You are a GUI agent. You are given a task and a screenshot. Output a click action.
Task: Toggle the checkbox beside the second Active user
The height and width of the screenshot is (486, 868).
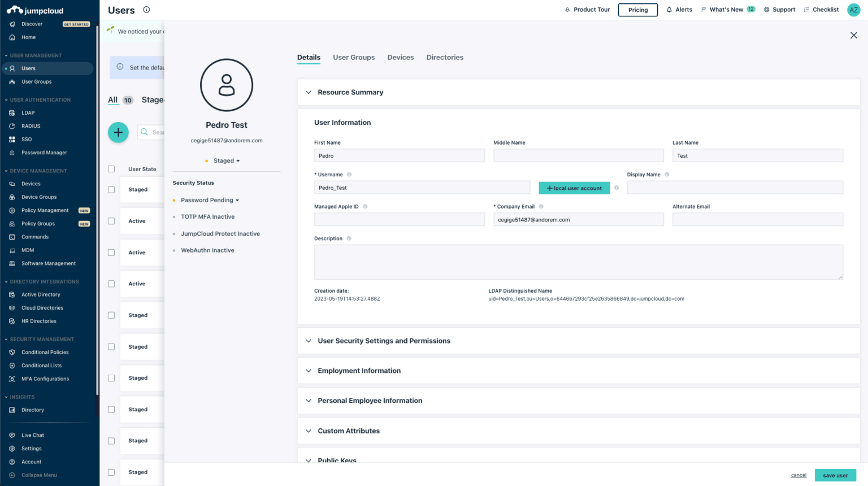tap(111, 253)
